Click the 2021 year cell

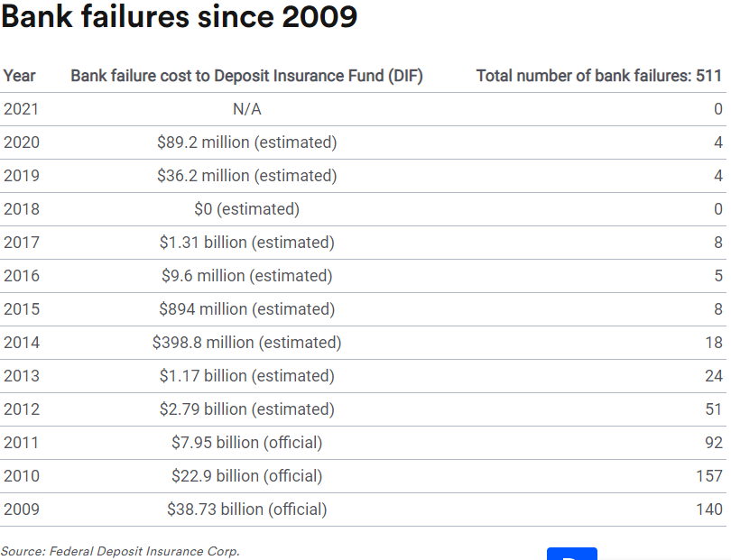coord(21,109)
